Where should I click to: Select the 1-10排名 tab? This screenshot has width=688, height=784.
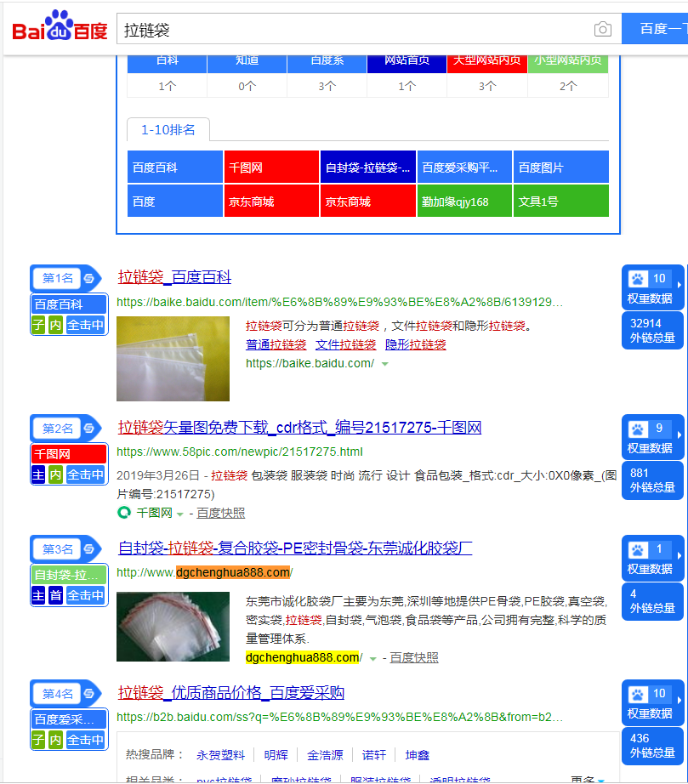pos(168,130)
